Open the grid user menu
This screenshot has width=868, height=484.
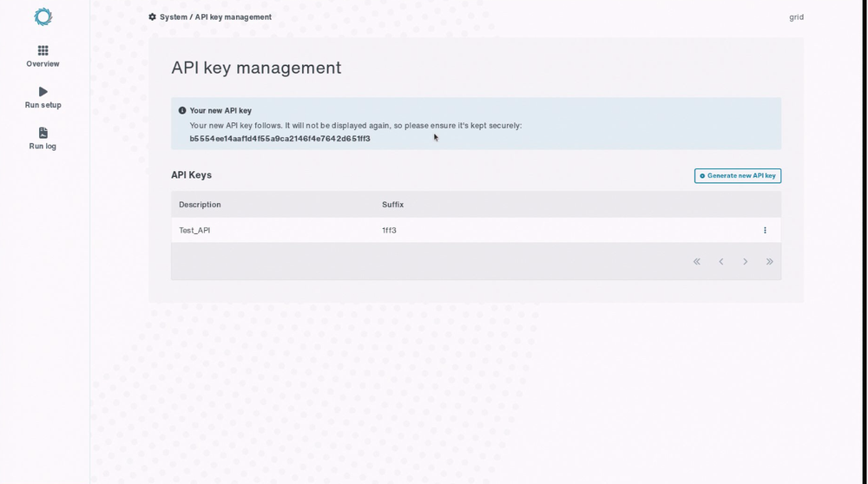796,17
